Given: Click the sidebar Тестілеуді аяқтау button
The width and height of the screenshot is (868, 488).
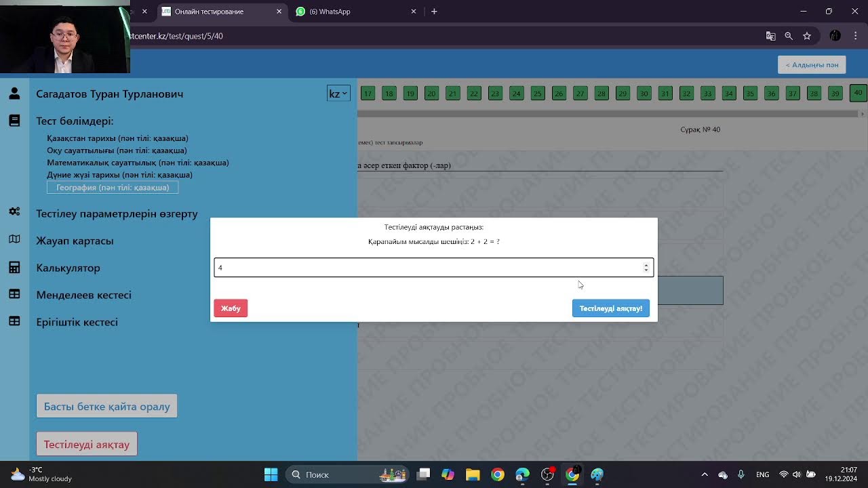Looking at the screenshot, I should point(87,444).
